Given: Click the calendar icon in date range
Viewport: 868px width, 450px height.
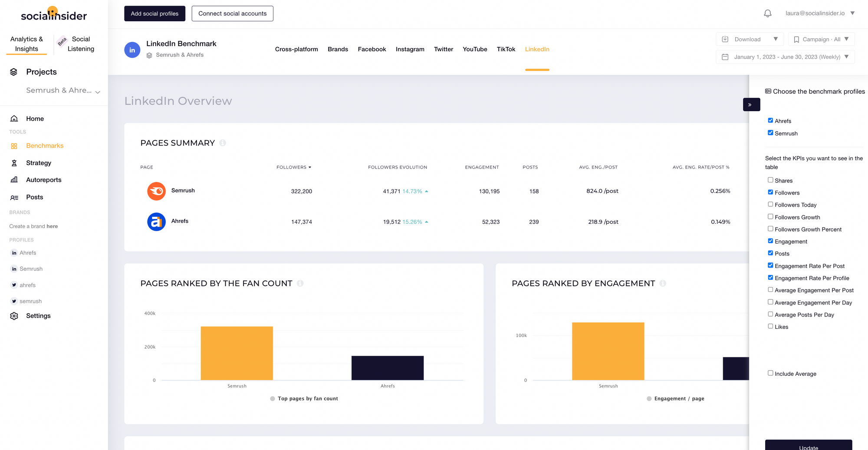Looking at the screenshot, I should [x=725, y=57].
